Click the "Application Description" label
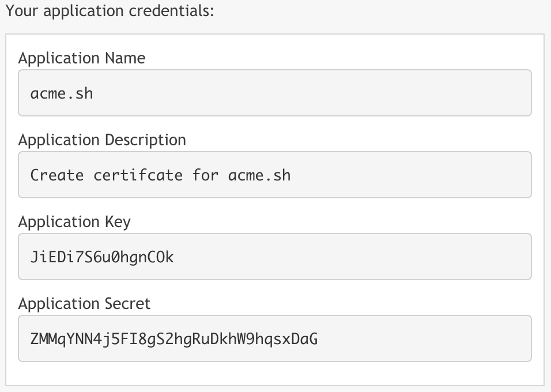 tap(102, 140)
